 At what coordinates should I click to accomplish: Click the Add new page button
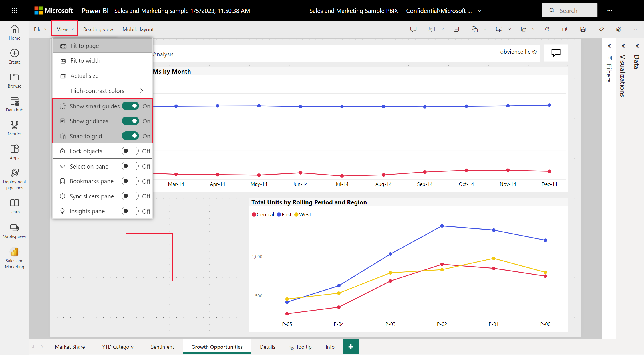[350, 347]
